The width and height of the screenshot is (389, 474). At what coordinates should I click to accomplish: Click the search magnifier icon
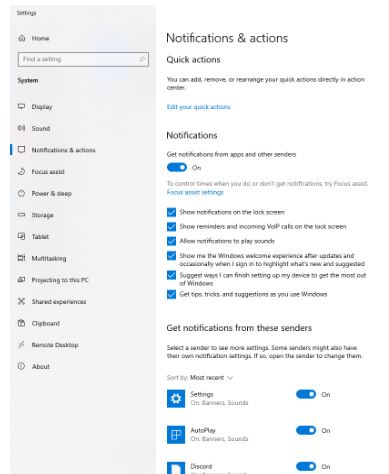pyautogui.click(x=142, y=59)
